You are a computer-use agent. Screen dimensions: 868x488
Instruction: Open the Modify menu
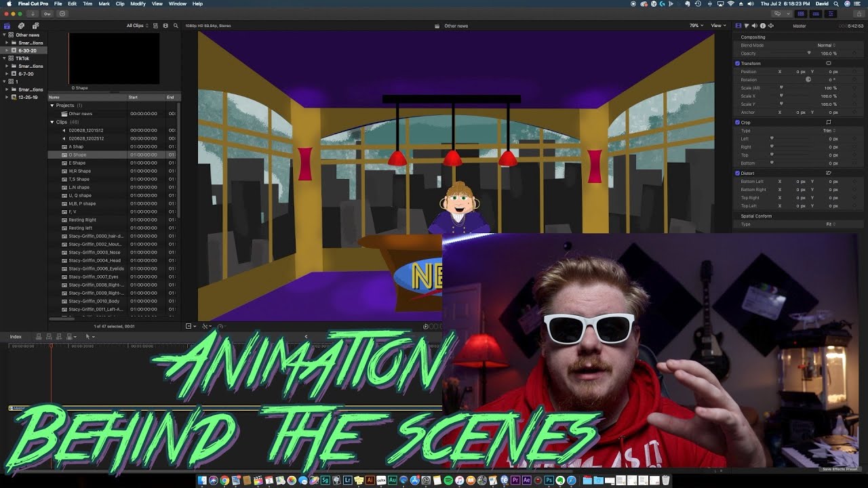coord(138,3)
